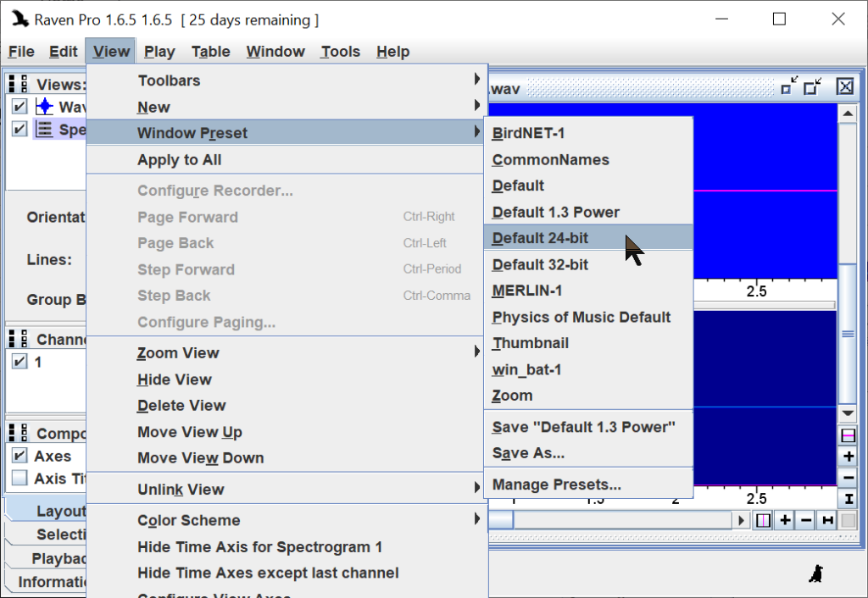The image size is (868, 598).
Task: Click the horizontal zoom in plus icon
Action: pos(785,520)
